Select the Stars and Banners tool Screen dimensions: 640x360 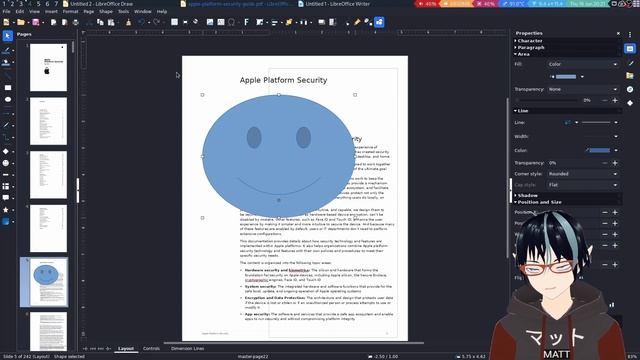(6, 210)
